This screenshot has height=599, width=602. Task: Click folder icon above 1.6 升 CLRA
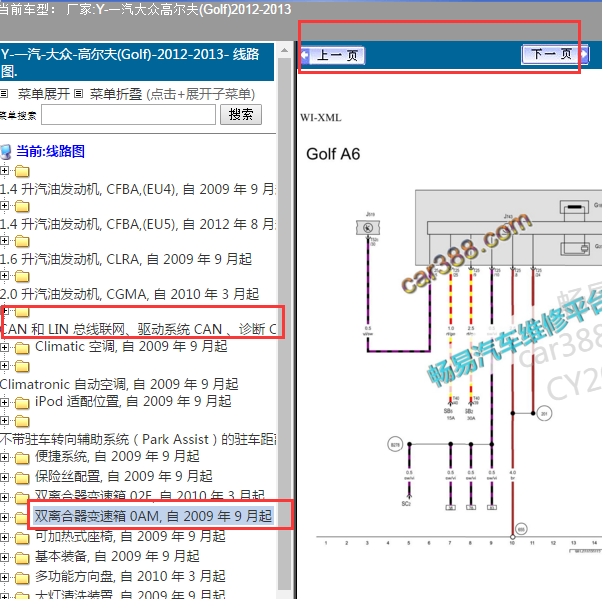point(22,242)
